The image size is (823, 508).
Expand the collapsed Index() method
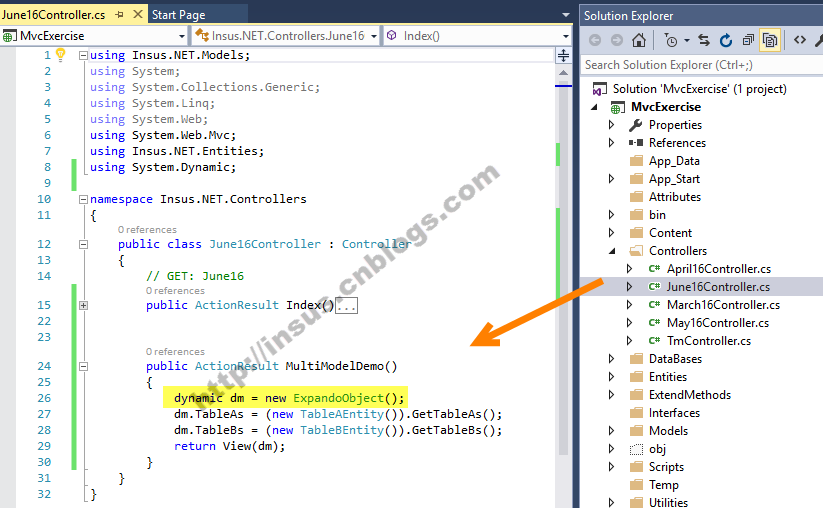[x=83, y=305]
